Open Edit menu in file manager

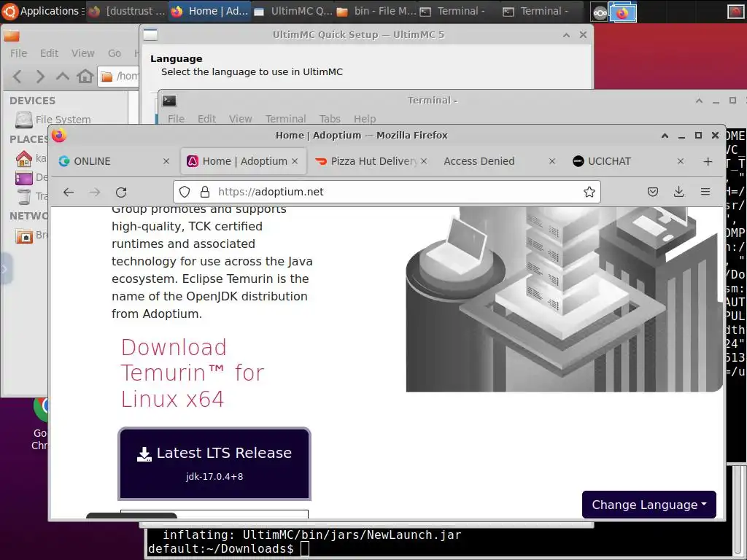[49, 53]
